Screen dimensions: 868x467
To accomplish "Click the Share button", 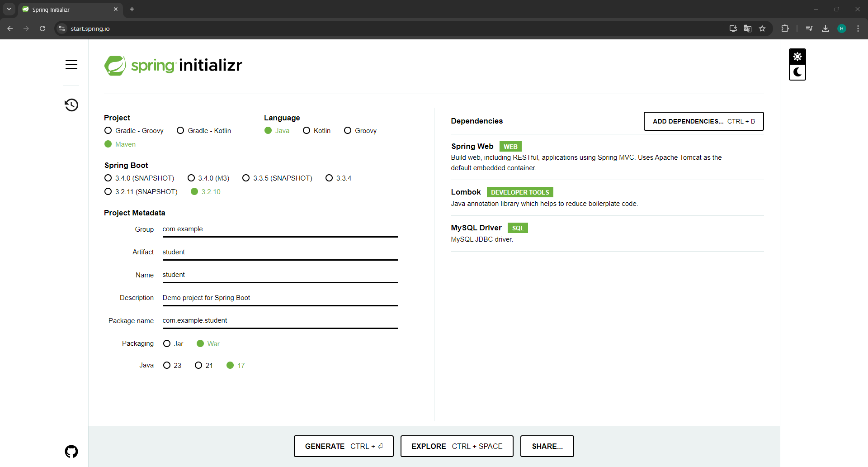I will pos(547,446).
